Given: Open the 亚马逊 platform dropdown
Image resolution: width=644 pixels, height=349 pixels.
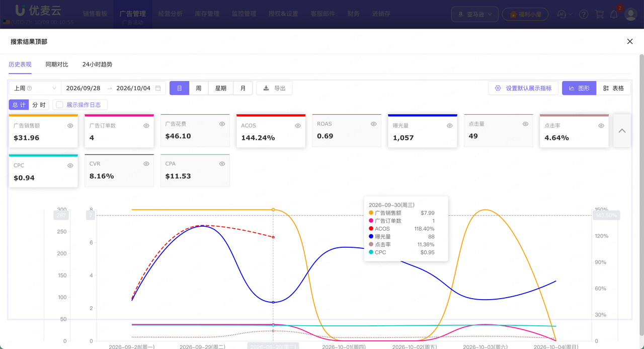Looking at the screenshot, I should pos(475,14).
